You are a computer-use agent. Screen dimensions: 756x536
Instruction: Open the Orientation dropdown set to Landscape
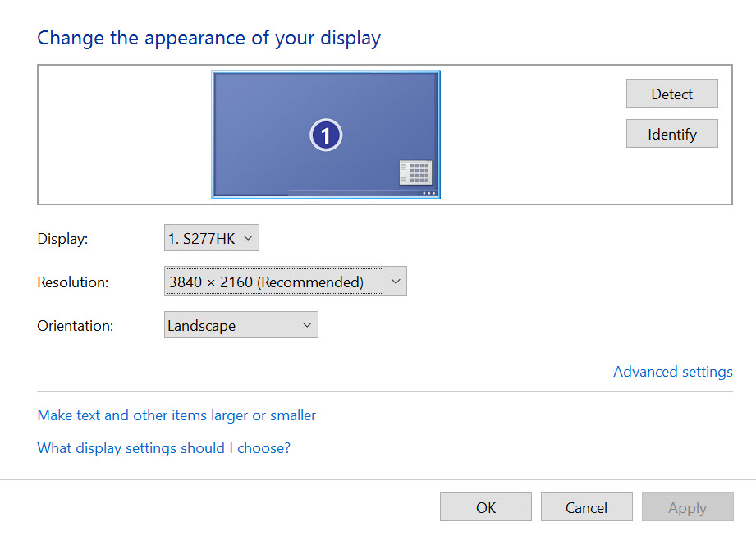tap(241, 325)
